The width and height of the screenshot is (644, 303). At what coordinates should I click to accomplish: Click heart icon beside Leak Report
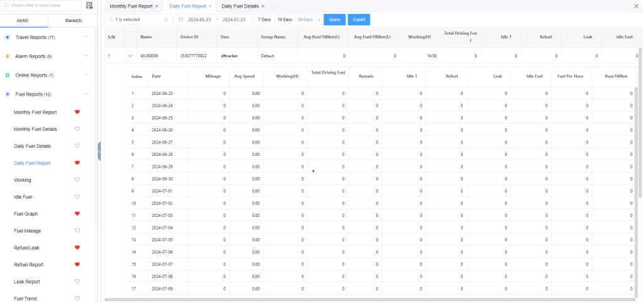[77, 282]
